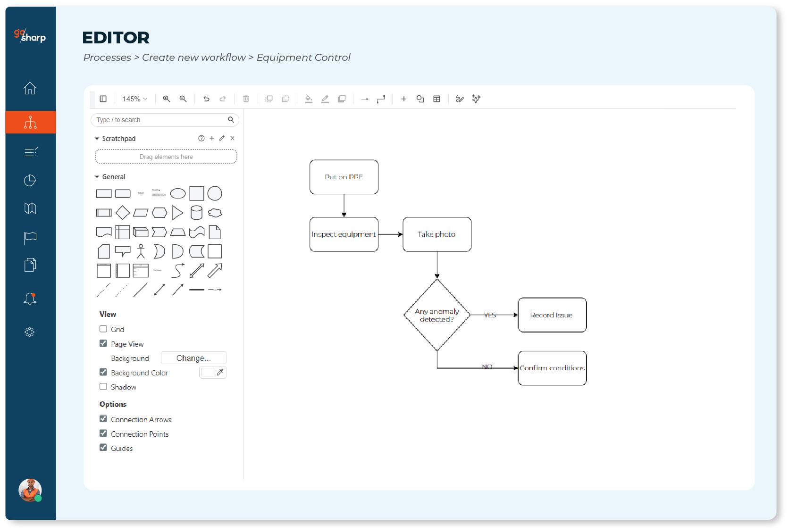Go to Home in left sidebar
The width and height of the screenshot is (789, 532).
tap(30, 88)
